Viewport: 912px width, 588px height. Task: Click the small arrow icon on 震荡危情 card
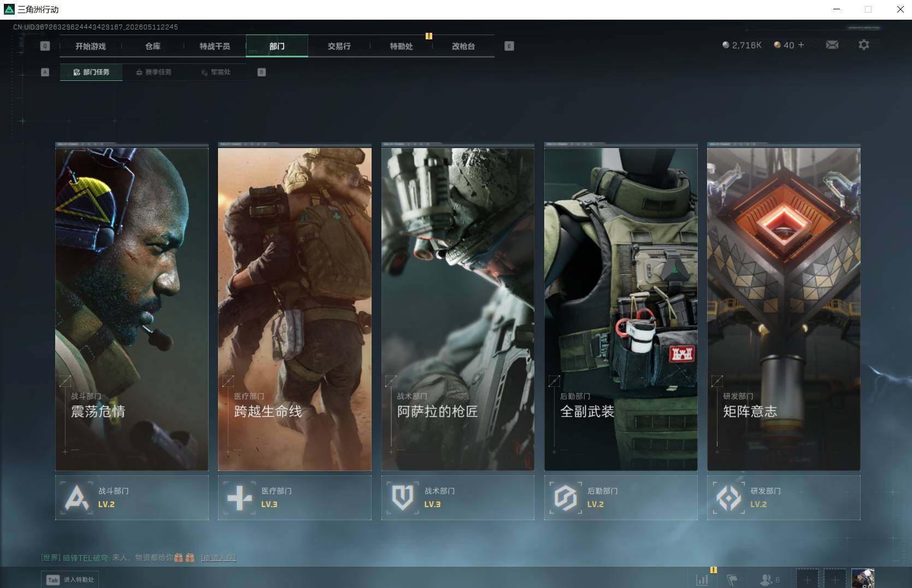[65, 381]
